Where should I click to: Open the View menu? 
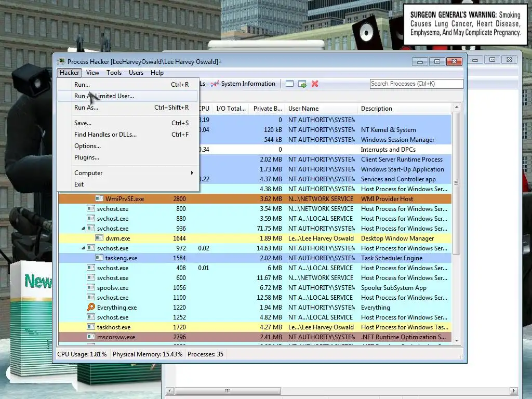point(92,73)
